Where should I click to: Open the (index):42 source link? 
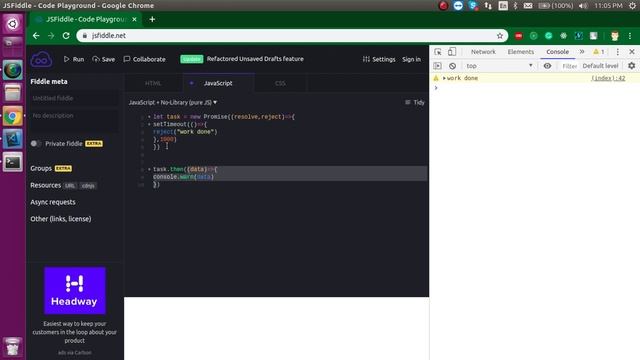pyautogui.click(x=608, y=78)
